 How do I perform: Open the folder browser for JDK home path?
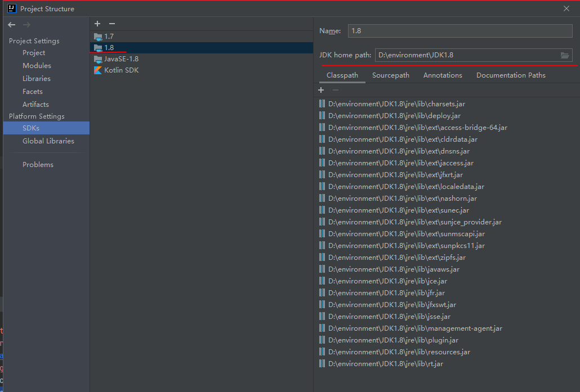coord(565,55)
